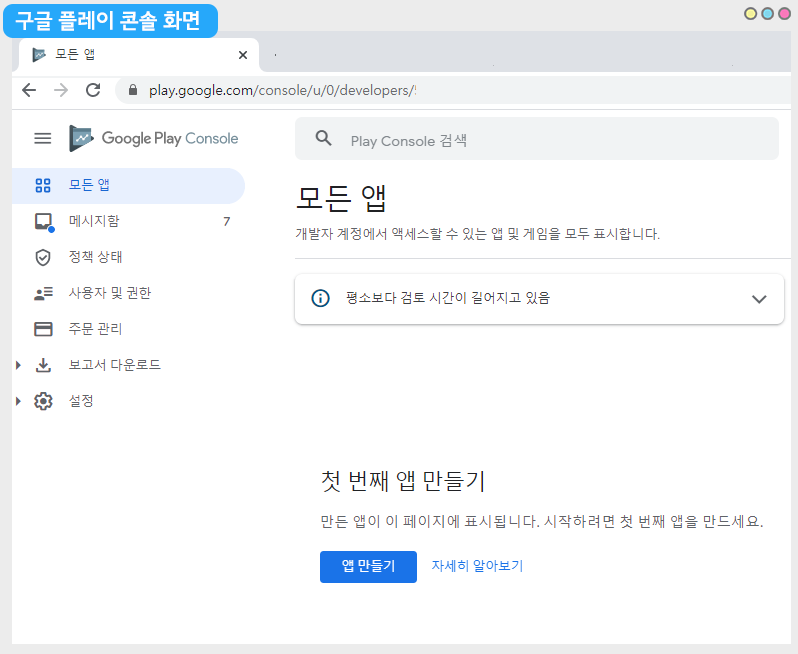The width and height of the screenshot is (798, 654).
Task: Click the magnifier search icon
Action: (323, 139)
